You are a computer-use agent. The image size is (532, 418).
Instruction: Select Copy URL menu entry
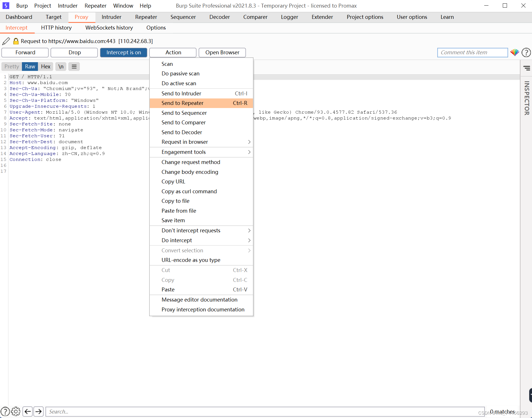pyautogui.click(x=201, y=182)
